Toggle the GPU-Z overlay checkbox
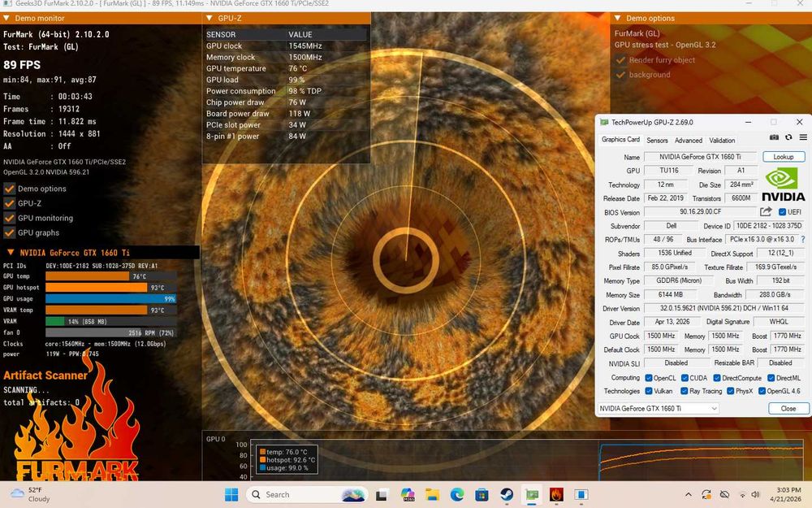Viewport: 812px width, 508px height. tap(9, 203)
